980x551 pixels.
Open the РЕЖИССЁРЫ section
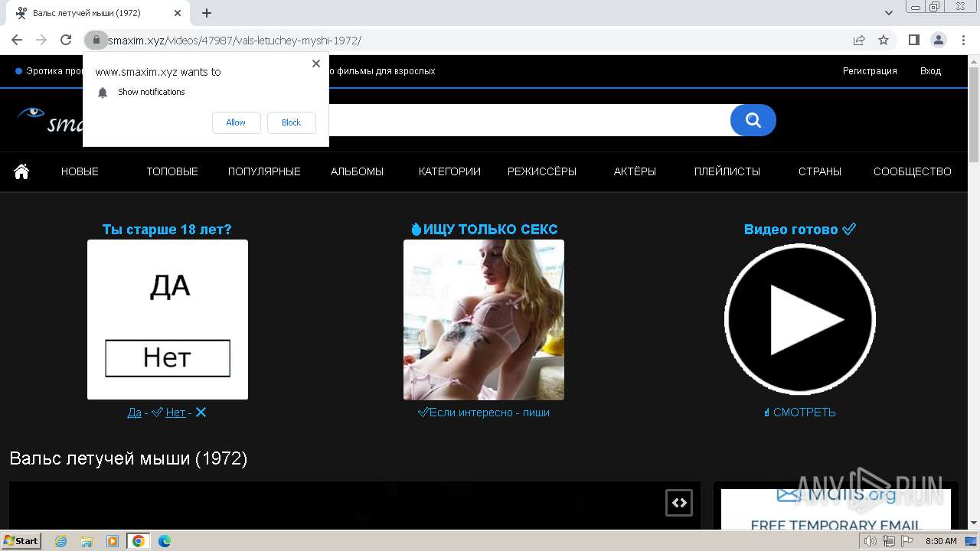[x=542, y=171]
